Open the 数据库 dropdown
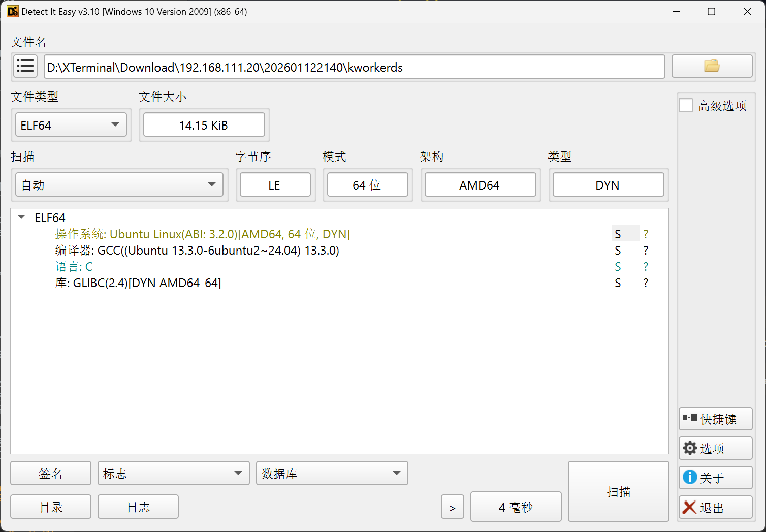 [332, 474]
